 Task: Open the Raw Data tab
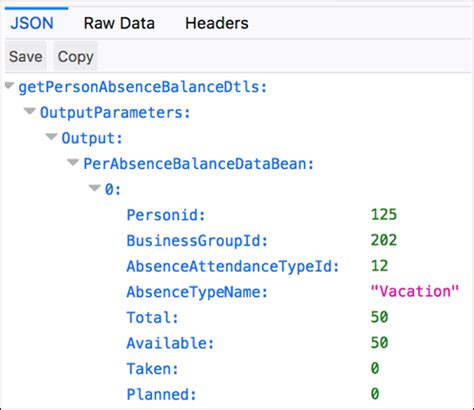(119, 23)
